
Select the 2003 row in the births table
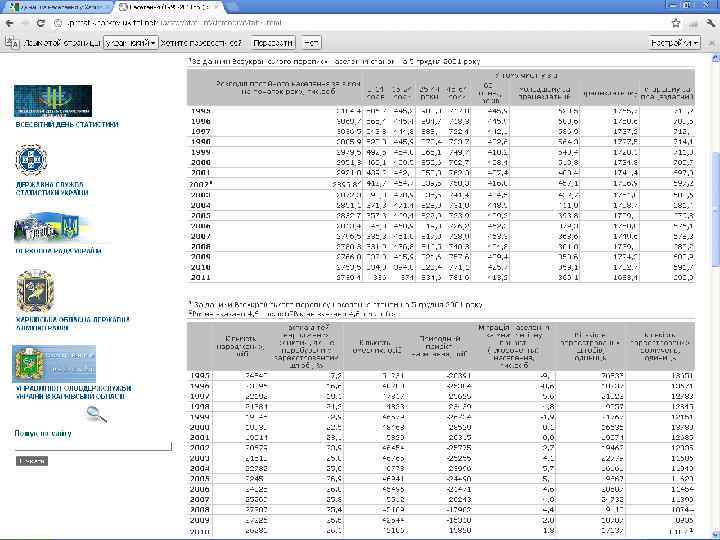pyautogui.click(x=441, y=458)
